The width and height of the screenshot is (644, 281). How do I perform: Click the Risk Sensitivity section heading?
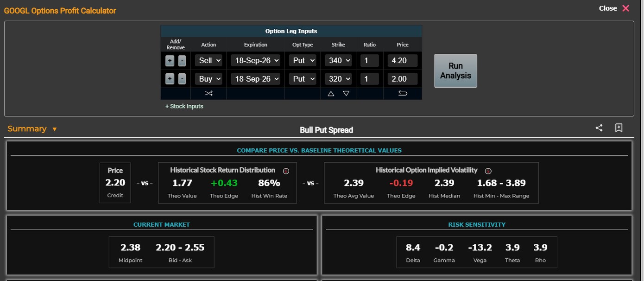[477, 224]
